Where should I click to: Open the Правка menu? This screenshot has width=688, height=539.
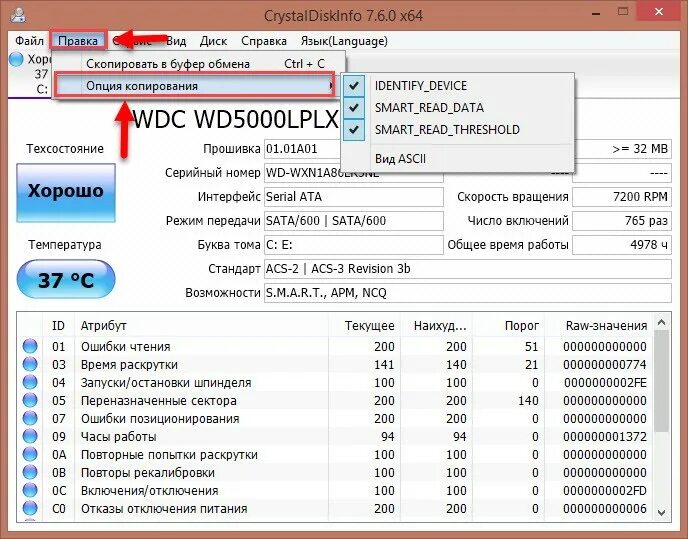click(x=78, y=41)
